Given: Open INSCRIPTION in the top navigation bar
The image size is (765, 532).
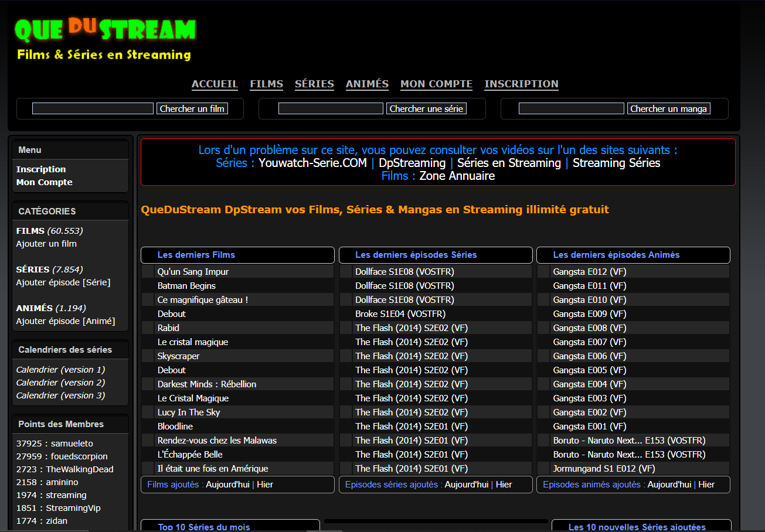Looking at the screenshot, I should (521, 84).
